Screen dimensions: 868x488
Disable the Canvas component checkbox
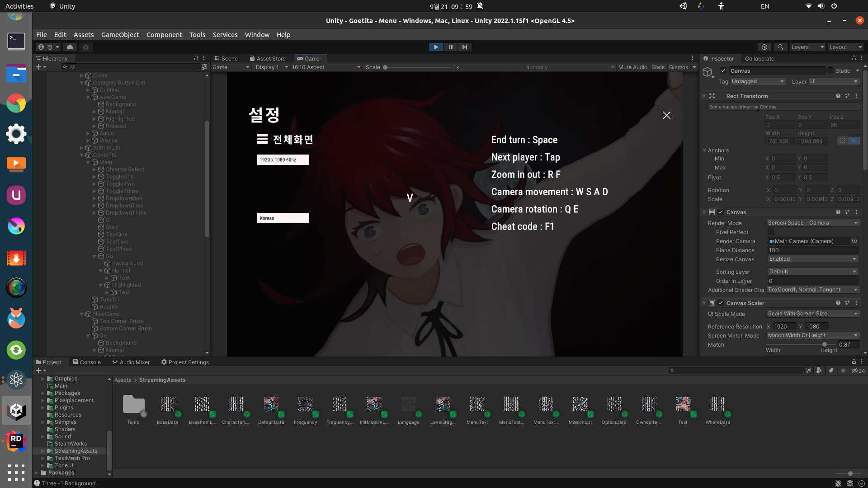pos(721,212)
